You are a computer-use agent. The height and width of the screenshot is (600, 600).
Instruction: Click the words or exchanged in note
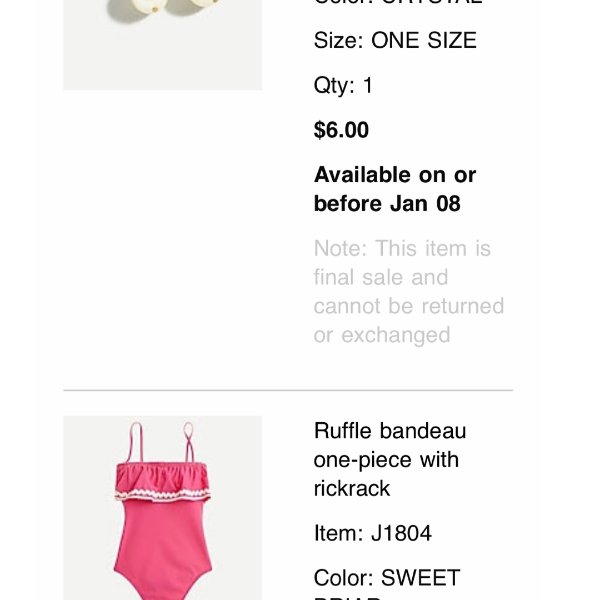382,335
